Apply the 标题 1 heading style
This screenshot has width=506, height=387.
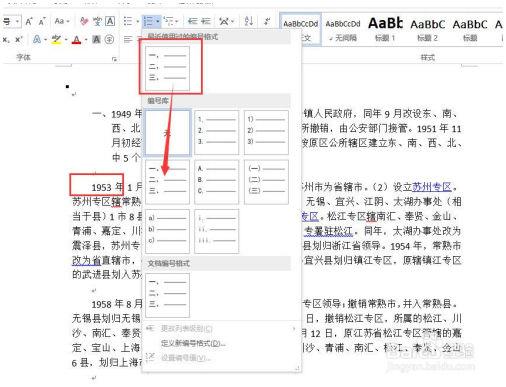[385, 29]
